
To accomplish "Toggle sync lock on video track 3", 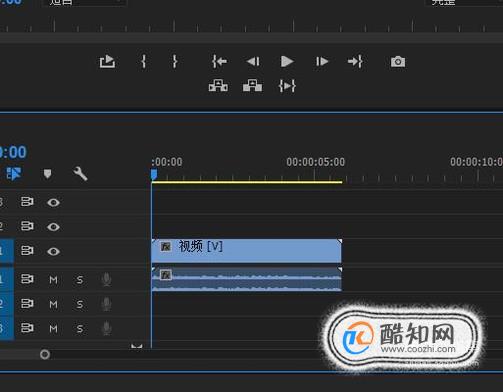I will point(27,202).
